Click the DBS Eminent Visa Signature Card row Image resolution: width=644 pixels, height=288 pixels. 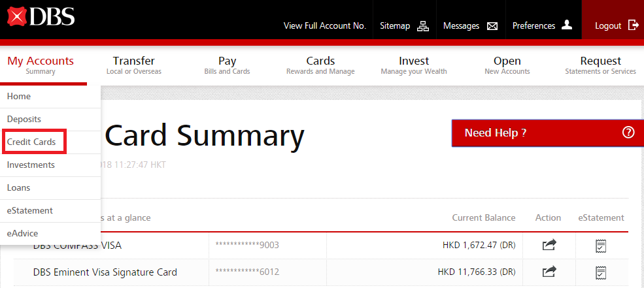tap(105, 272)
